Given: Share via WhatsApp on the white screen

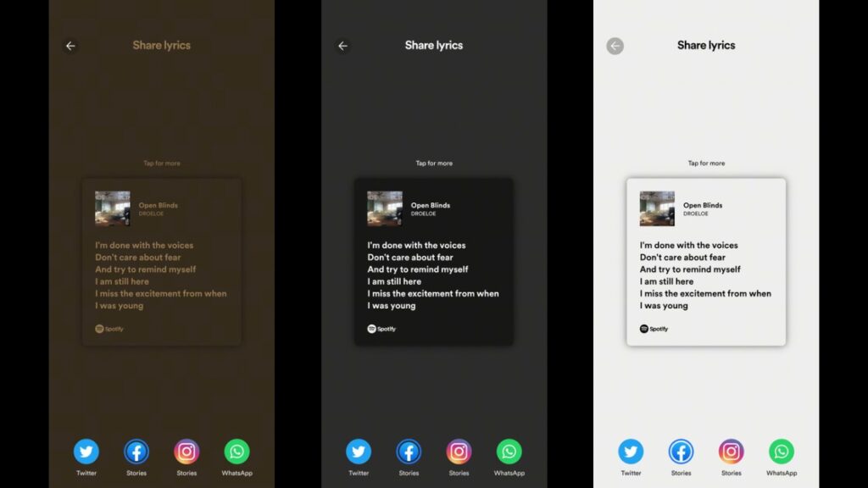Looking at the screenshot, I should point(782,452).
